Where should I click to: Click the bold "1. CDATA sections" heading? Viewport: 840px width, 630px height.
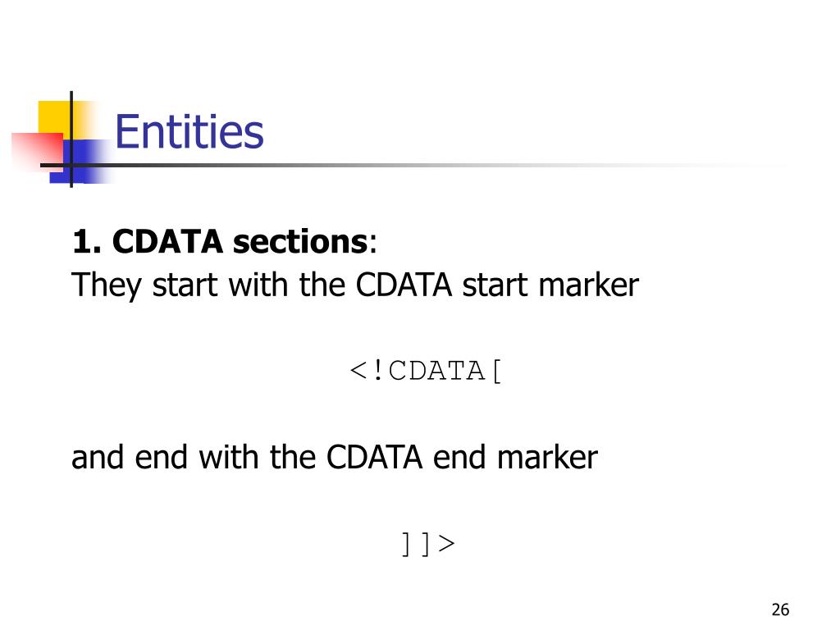point(220,242)
